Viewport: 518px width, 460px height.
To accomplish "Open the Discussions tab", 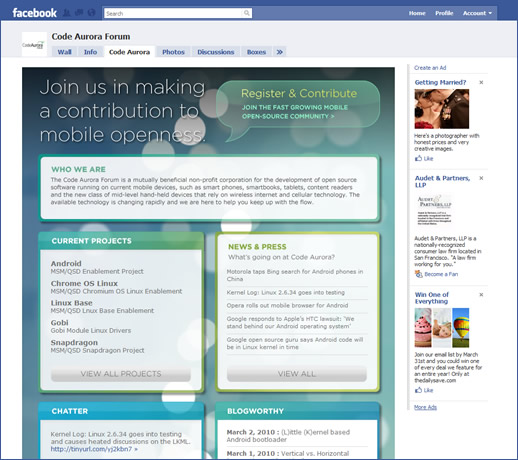I will click(x=216, y=52).
